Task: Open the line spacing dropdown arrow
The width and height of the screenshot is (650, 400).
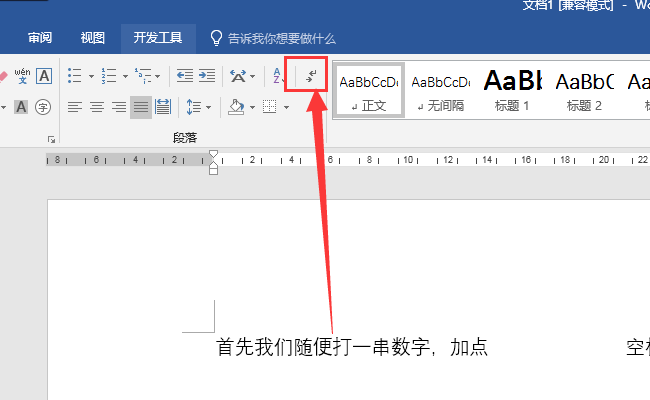Action: [x=209, y=107]
